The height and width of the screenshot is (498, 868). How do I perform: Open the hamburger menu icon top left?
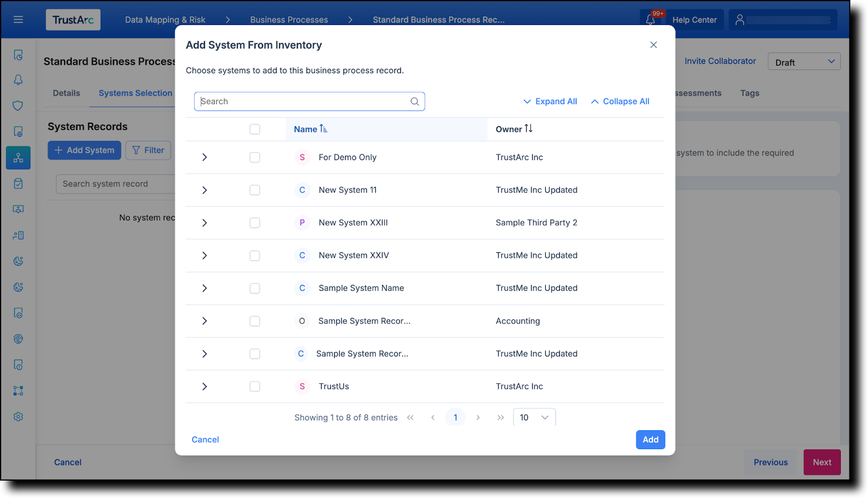18,19
